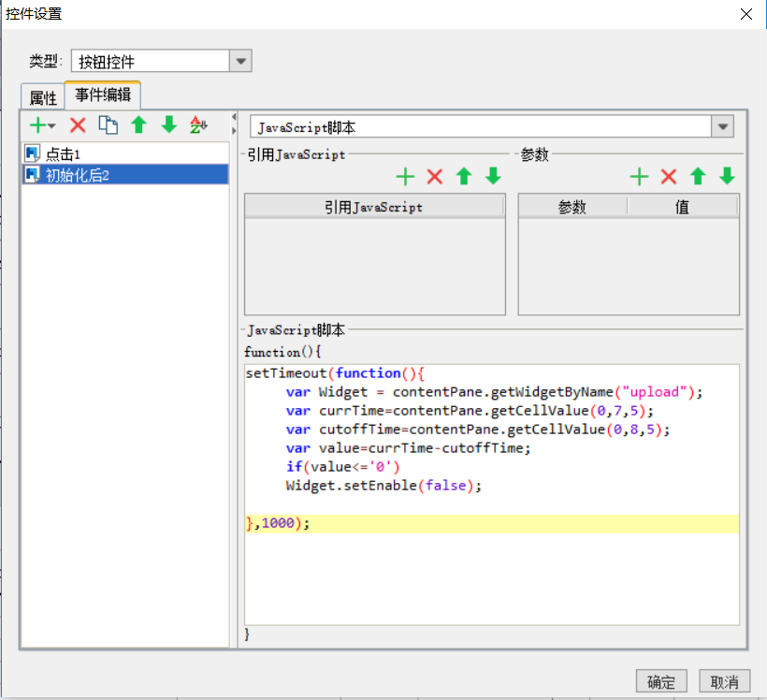Close the 控件设置 dialog
This screenshot has height=700, width=767.
point(746,14)
